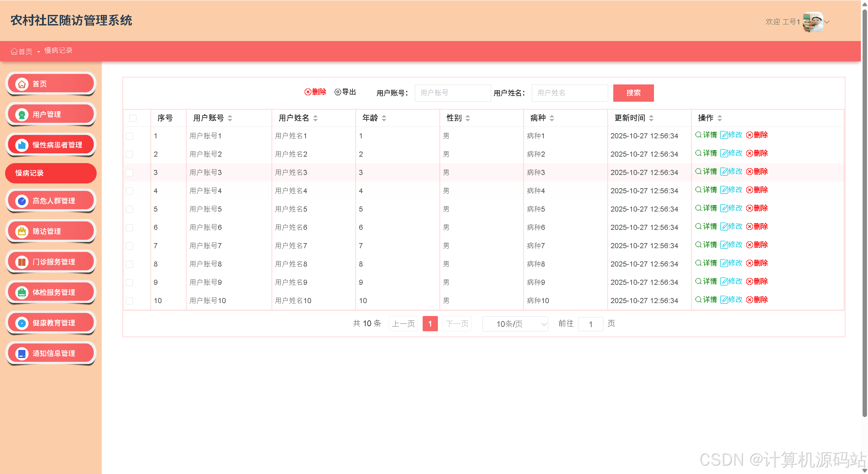
Task: Click the red 搜索 search button
Action: coord(633,93)
